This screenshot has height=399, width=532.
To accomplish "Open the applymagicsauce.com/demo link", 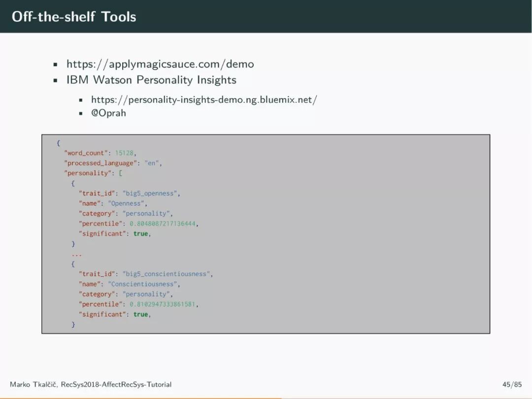I will tap(160, 64).
